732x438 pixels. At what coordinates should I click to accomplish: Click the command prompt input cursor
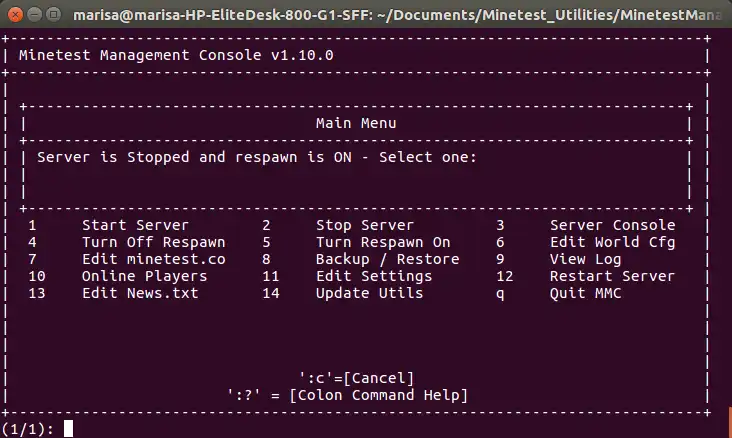(x=69, y=428)
